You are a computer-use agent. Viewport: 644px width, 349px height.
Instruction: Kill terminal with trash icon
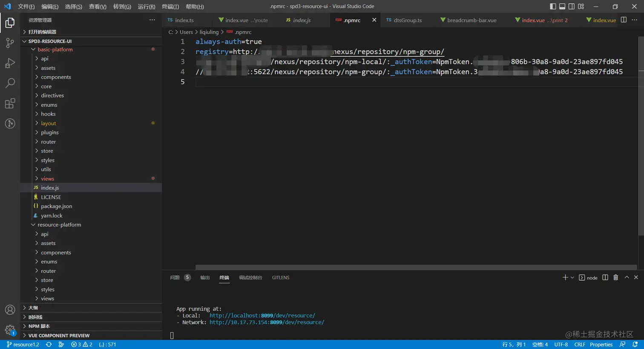(615, 277)
